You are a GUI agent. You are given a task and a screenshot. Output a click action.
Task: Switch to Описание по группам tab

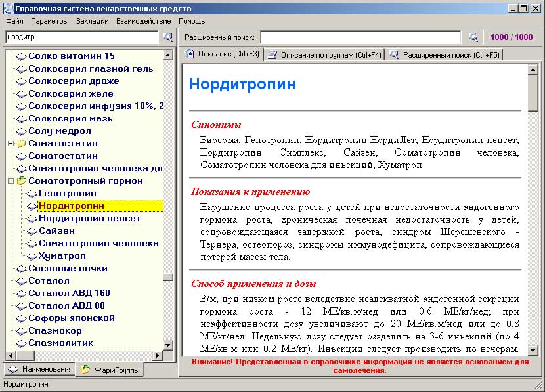pos(324,54)
